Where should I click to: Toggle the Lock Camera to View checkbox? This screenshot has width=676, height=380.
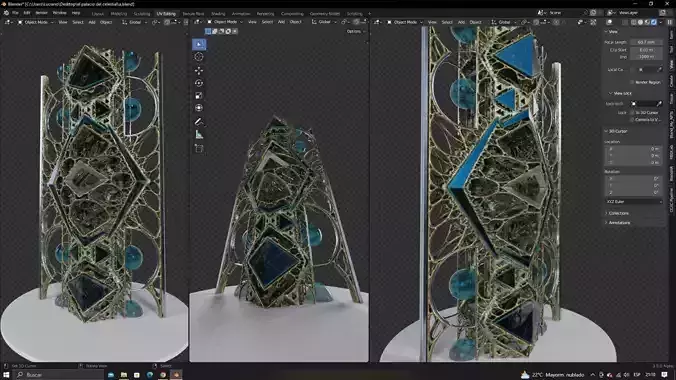(632, 119)
